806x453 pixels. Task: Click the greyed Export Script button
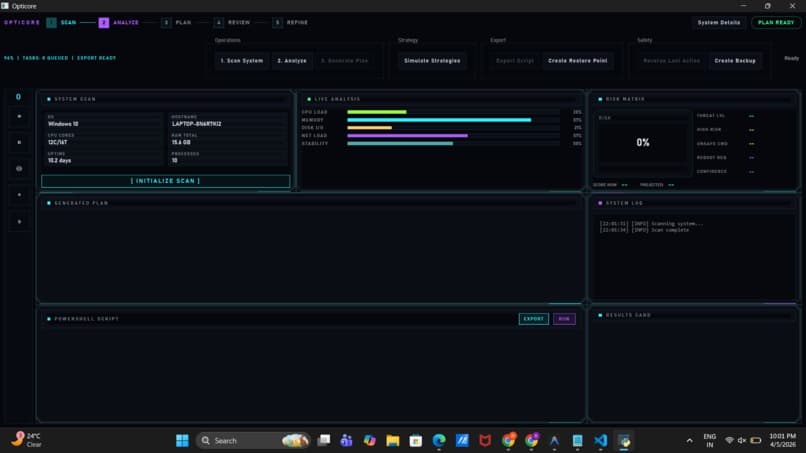[x=515, y=61]
